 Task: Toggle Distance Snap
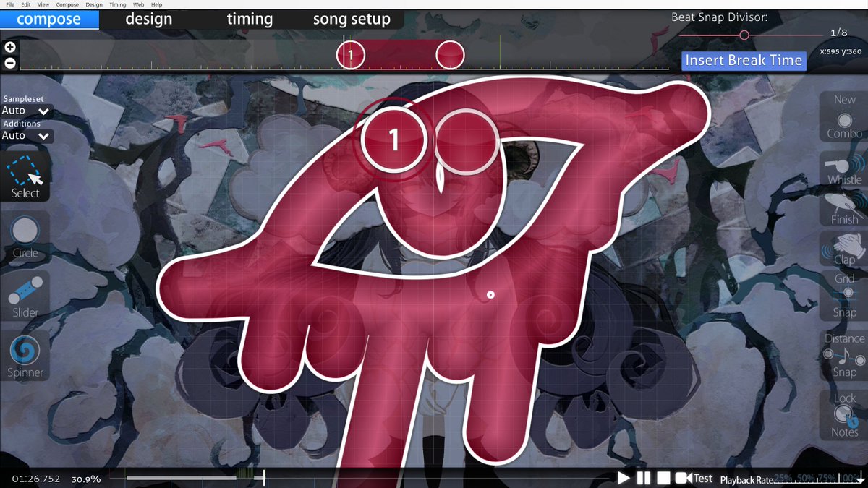coord(844,356)
